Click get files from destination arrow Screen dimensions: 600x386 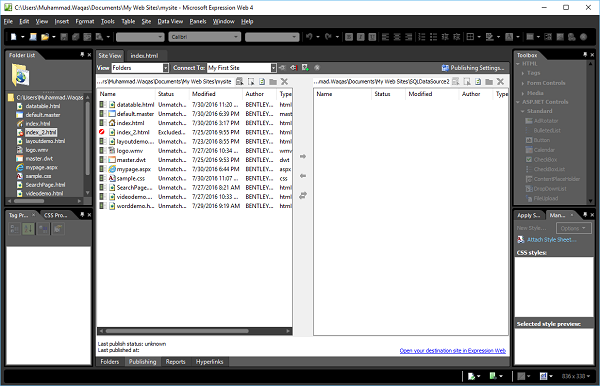click(x=303, y=176)
